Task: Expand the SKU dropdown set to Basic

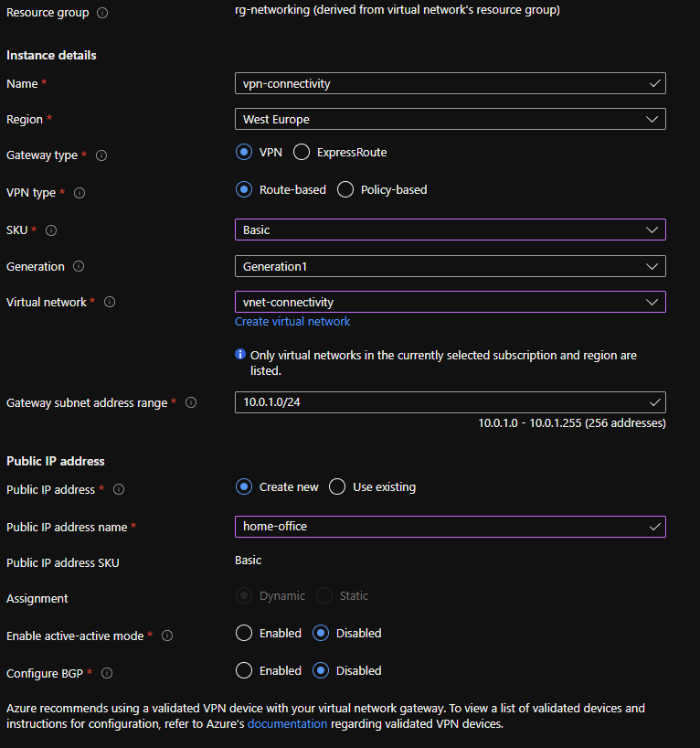Action: click(x=450, y=230)
